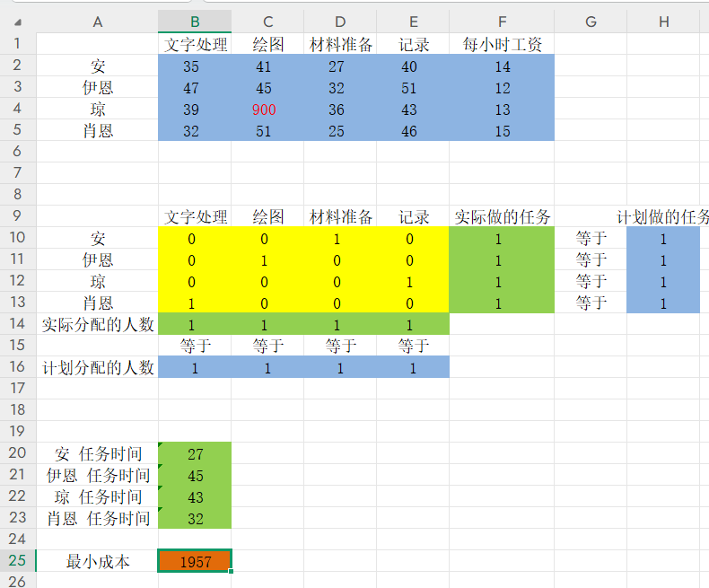
Task: Click the 等于 cell in row 10
Action: coord(591,238)
